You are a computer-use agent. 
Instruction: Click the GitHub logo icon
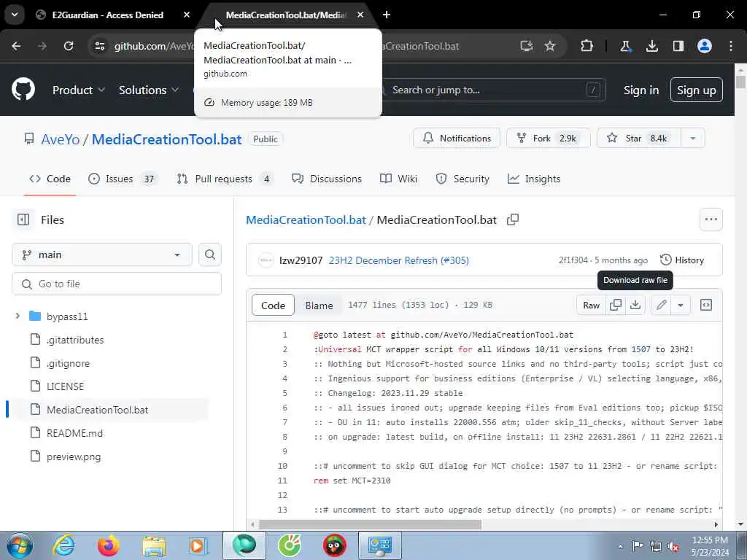click(23, 89)
